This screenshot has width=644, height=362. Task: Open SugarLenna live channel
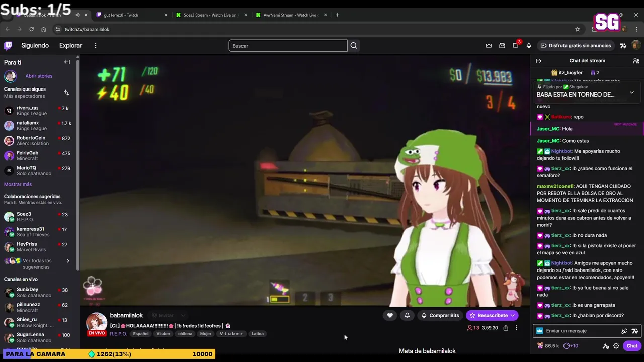coord(38,337)
